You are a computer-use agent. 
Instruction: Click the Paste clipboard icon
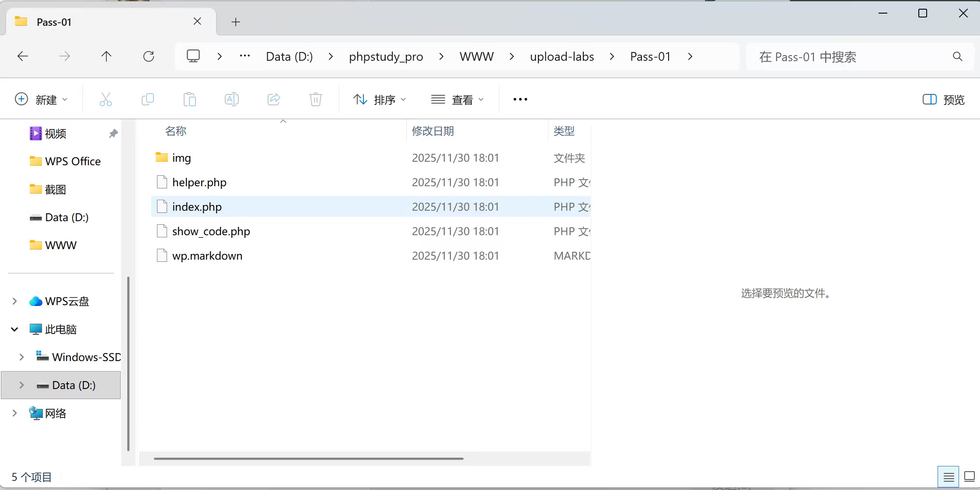click(x=189, y=100)
